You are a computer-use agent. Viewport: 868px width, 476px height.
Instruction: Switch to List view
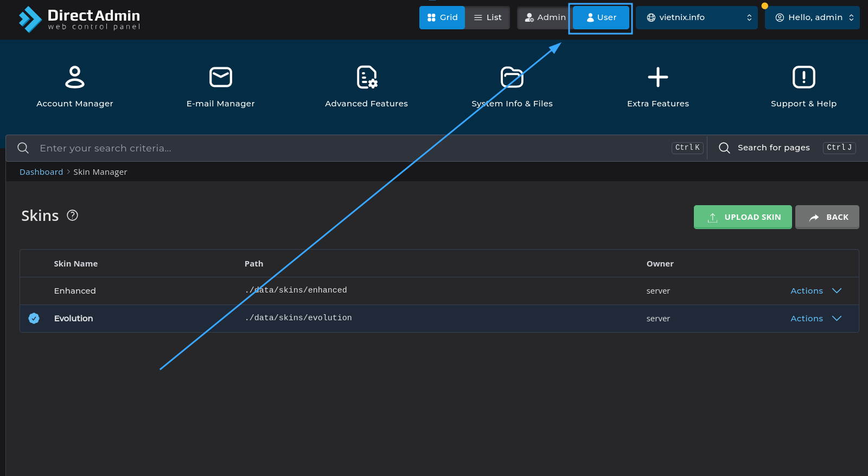tap(487, 17)
